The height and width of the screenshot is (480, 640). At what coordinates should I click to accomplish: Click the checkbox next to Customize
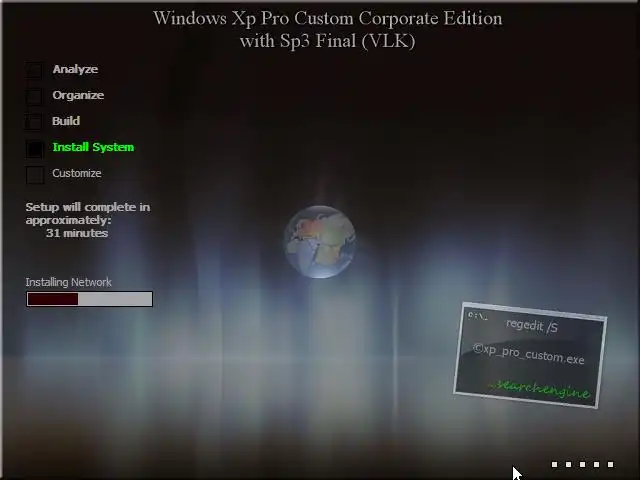pyautogui.click(x=34, y=175)
